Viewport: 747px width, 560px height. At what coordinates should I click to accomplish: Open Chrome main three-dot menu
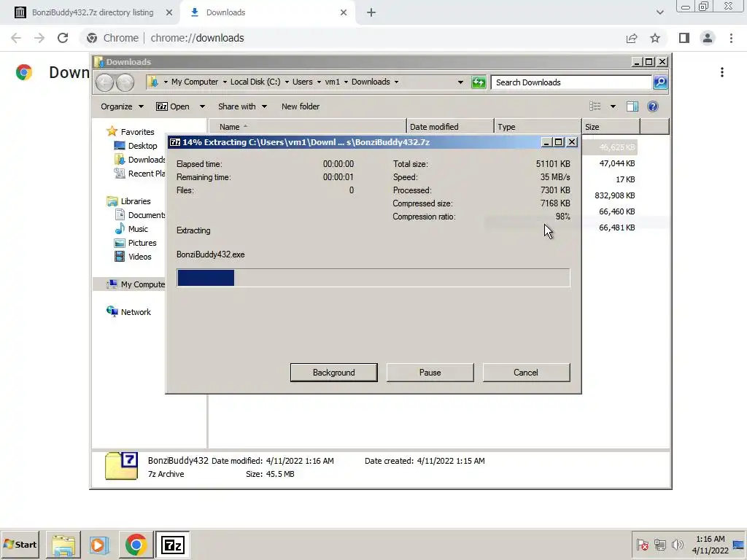(x=731, y=38)
